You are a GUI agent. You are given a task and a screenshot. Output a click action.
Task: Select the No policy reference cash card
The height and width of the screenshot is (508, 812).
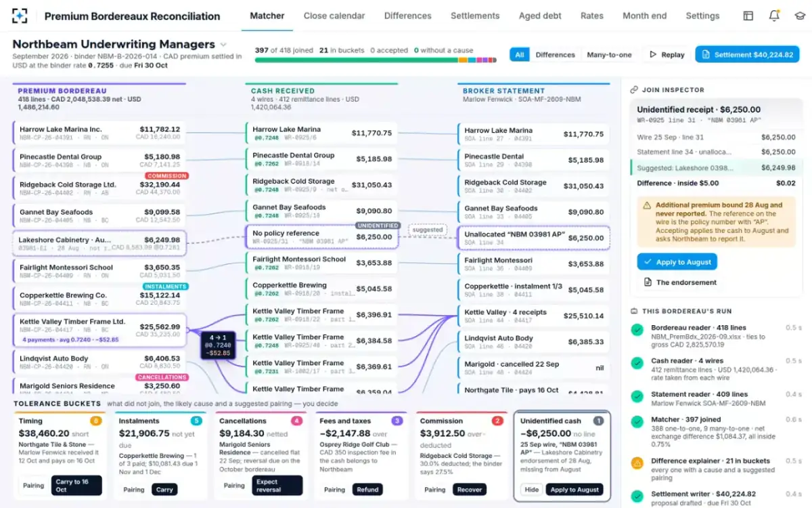pos(322,237)
